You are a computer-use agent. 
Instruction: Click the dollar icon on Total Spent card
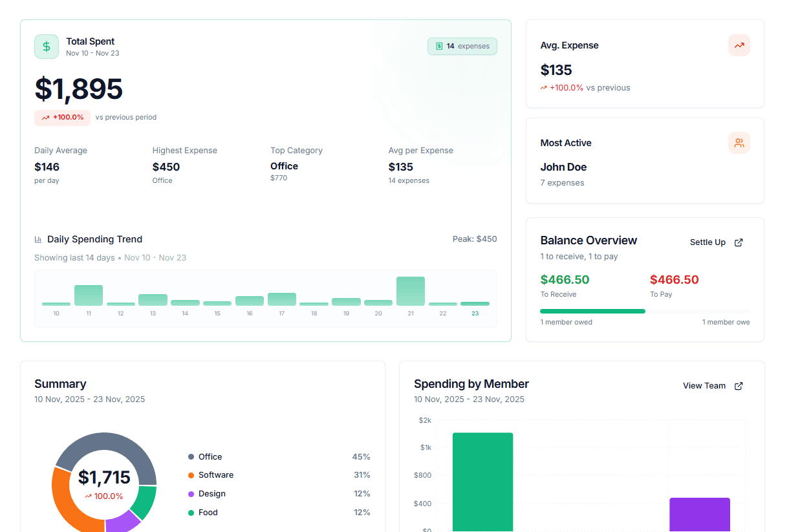pyautogui.click(x=46, y=46)
